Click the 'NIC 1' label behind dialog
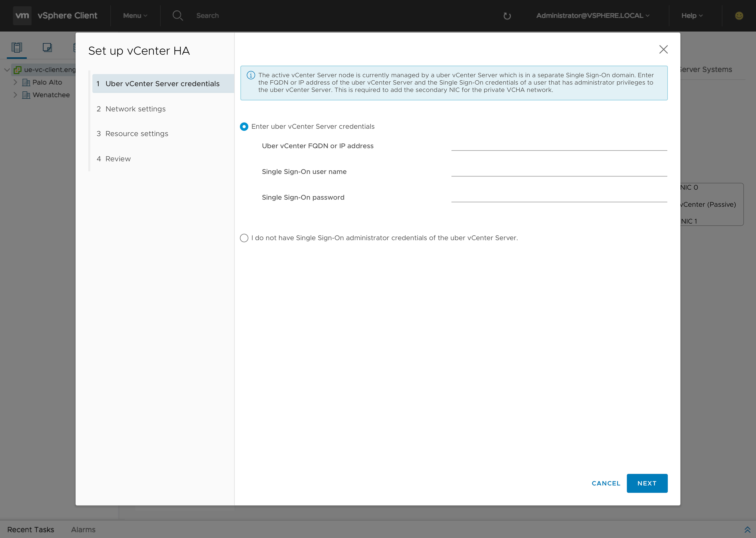 (x=689, y=221)
